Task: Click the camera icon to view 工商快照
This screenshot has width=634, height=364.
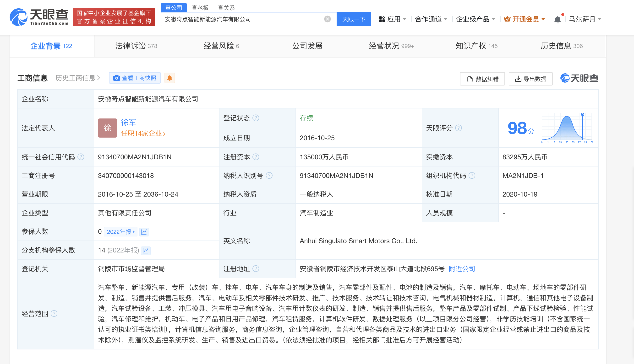Action: click(x=117, y=78)
